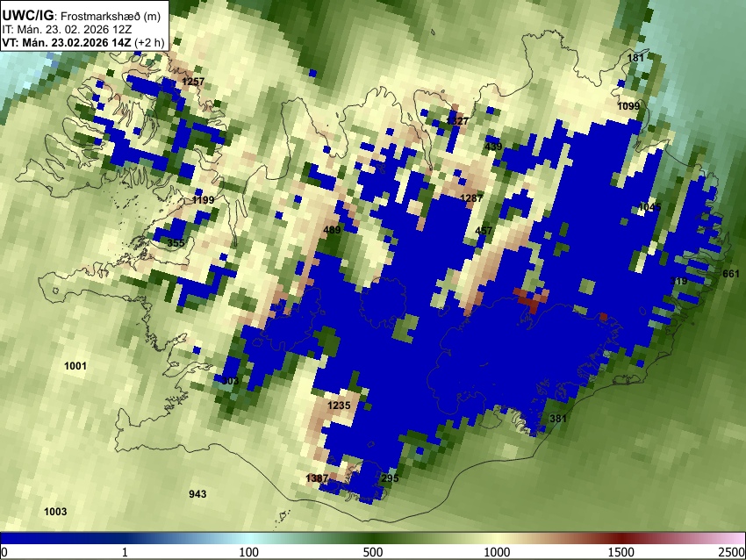Click the 489 value label
Screen dimensions: 746x560
[x=332, y=230]
